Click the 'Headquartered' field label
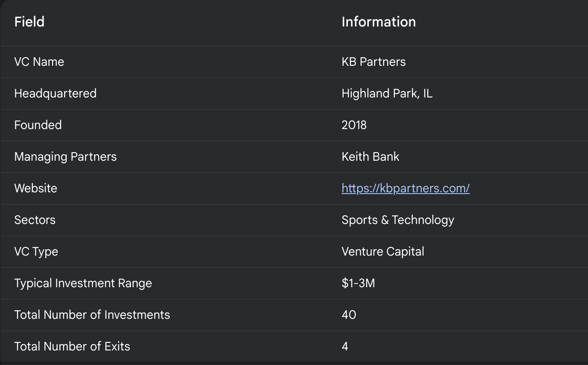Screen dimensions: 588x365 pos(56,93)
